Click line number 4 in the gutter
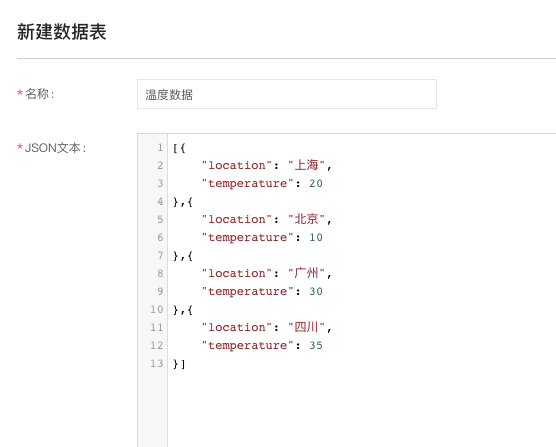 [x=160, y=201]
